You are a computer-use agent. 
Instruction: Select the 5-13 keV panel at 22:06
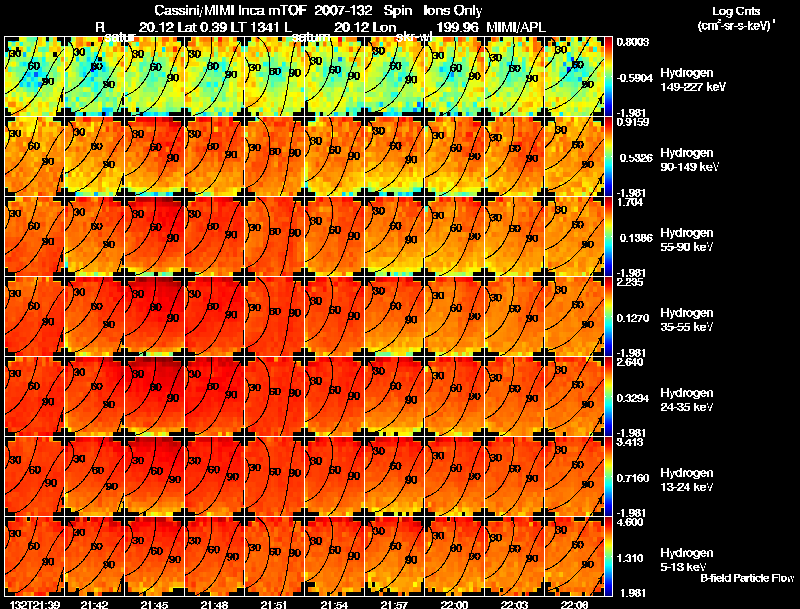click(574, 556)
